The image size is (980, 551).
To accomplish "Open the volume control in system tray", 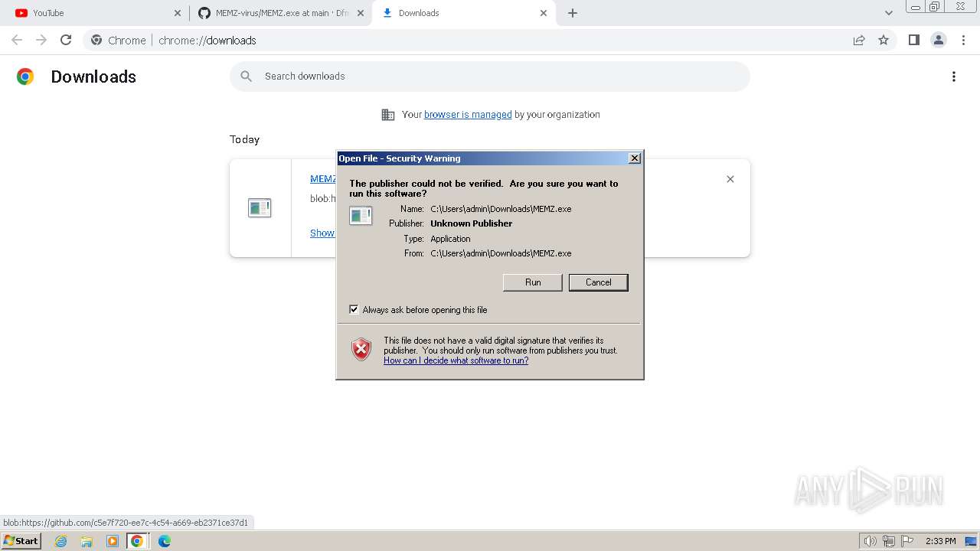I will pyautogui.click(x=871, y=541).
